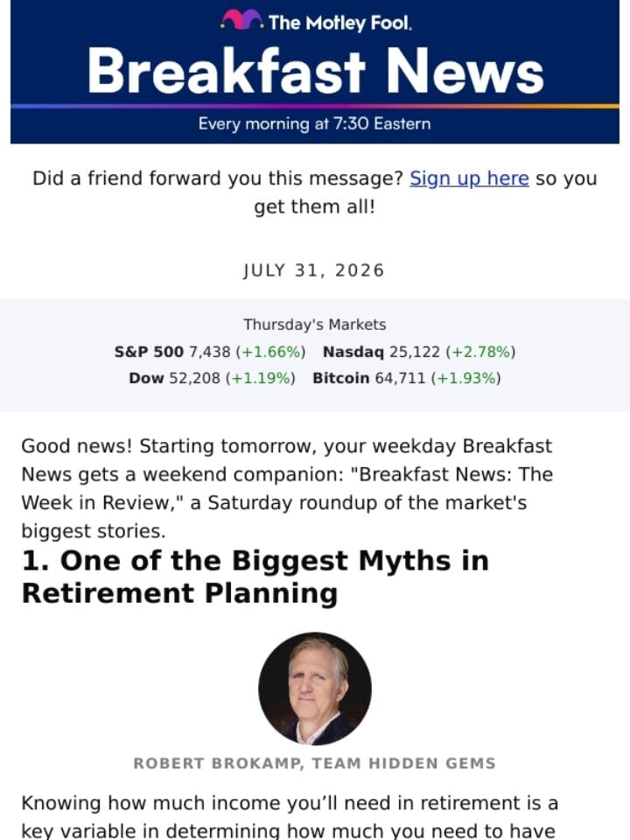The height and width of the screenshot is (840, 630).
Task: Click 'Did a friend forward you' text
Action: (218, 178)
